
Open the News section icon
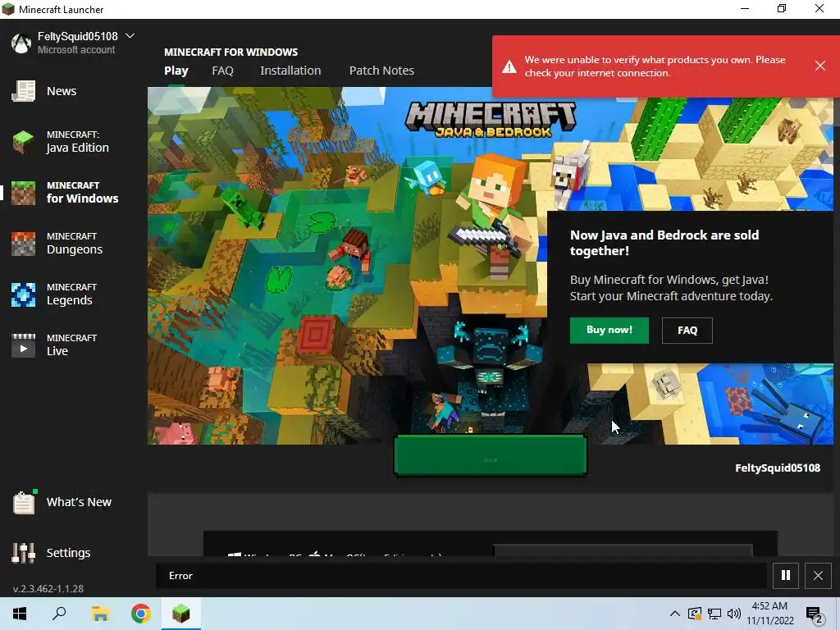23,91
